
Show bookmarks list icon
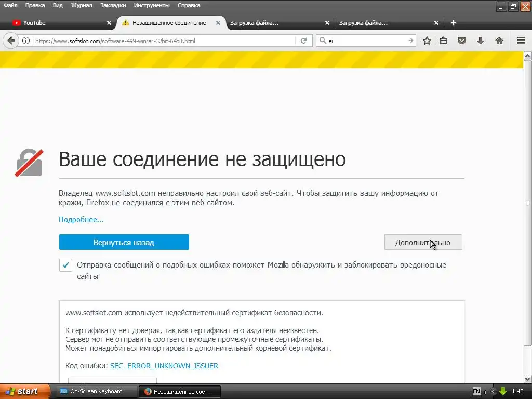[x=443, y=41]
